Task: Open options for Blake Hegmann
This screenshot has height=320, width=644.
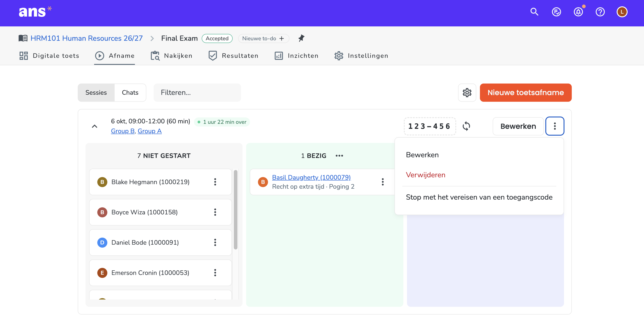Action: [x=215, y=182]
